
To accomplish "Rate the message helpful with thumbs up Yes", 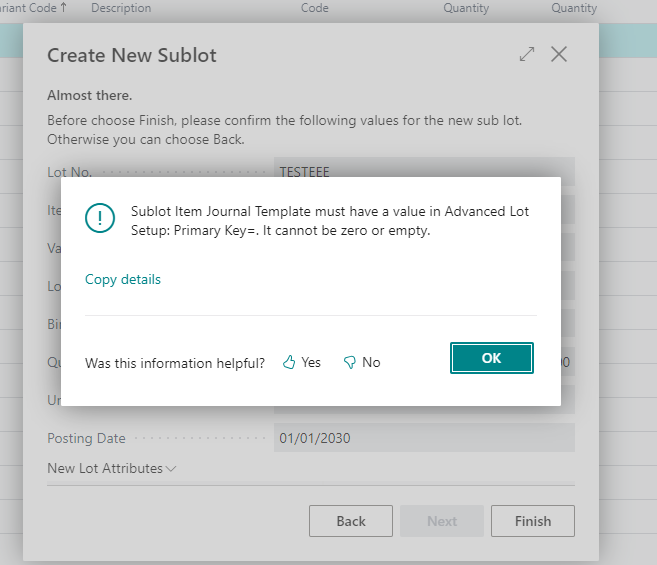I will tap(301, 362).
